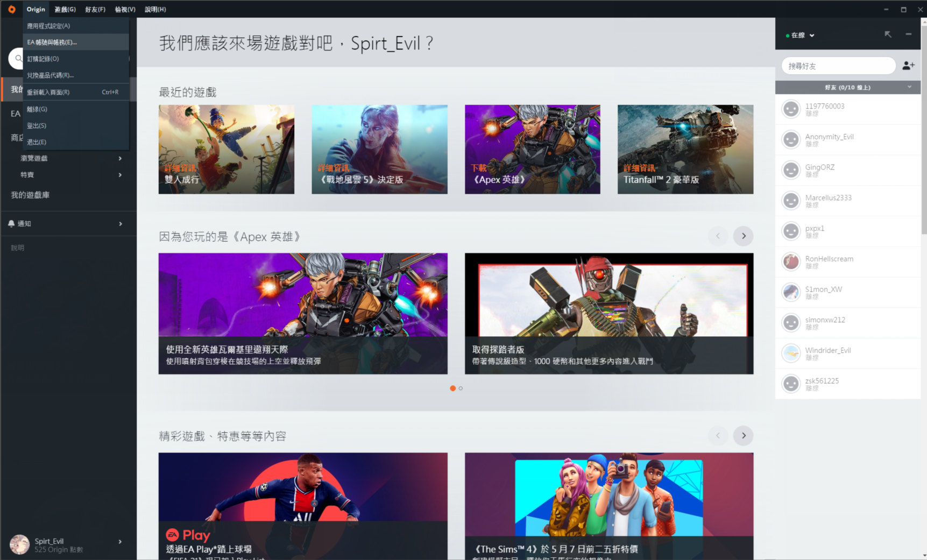Expand the Spirt_Evil account menu arrow
The image size is (927, 560).
[x=120, y=542]
